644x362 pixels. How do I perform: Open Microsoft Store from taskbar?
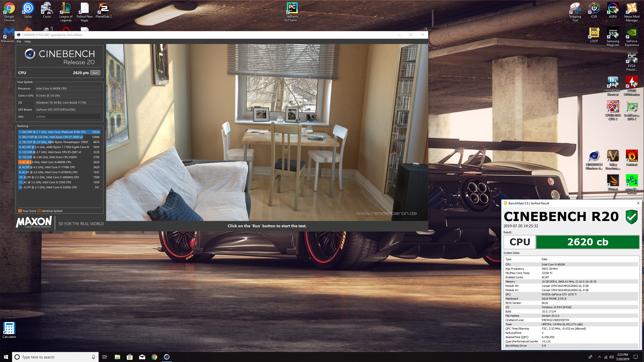(130, 357)
